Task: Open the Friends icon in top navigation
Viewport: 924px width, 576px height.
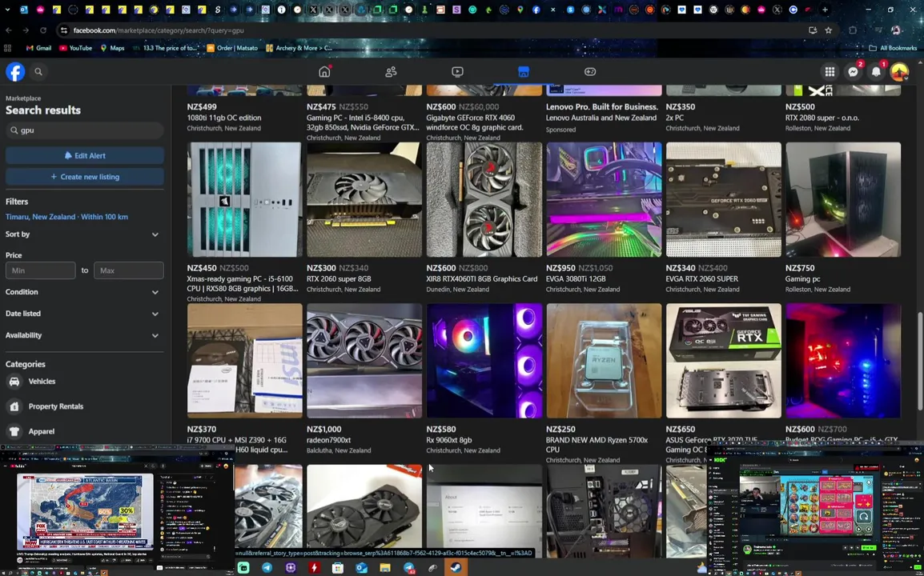Action: pos(391,72)
